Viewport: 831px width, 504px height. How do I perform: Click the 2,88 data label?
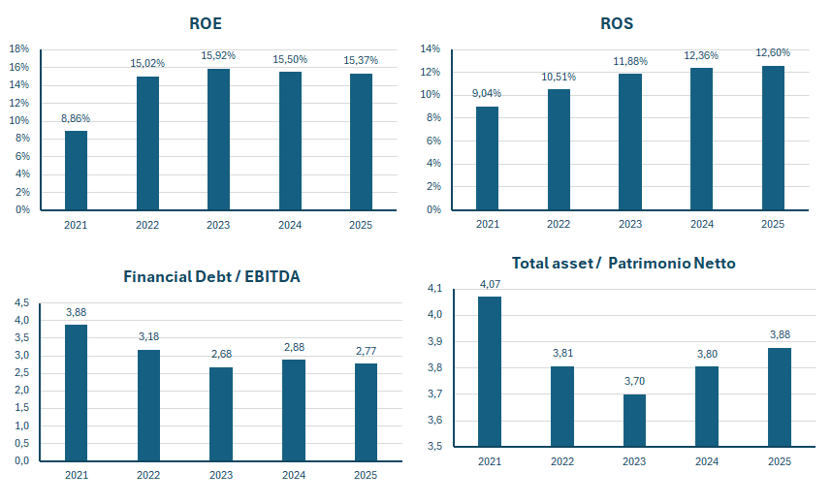point(294,348)
